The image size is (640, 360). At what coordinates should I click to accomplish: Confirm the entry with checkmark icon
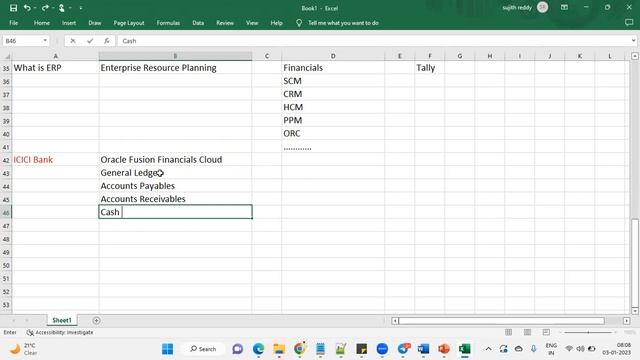tap(90, 41)
